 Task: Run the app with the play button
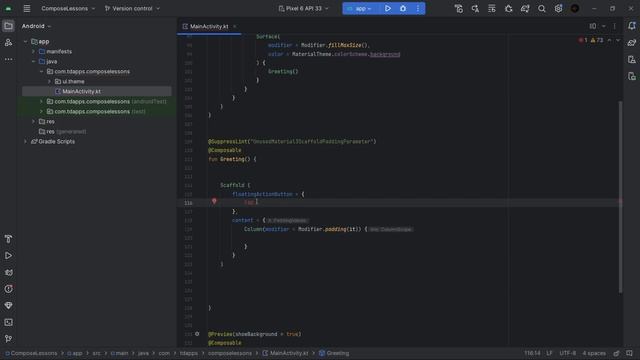(x=388, y=8)
